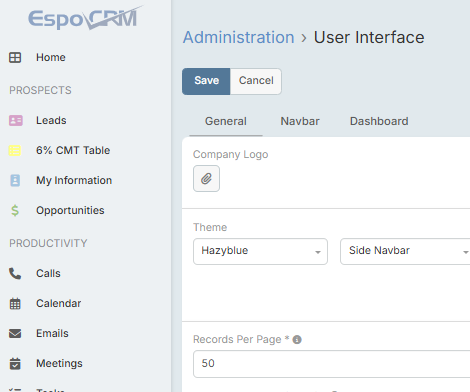470x392 pixels.
Task: Open Meetings in the sidebar
Action: coord(59,363)
